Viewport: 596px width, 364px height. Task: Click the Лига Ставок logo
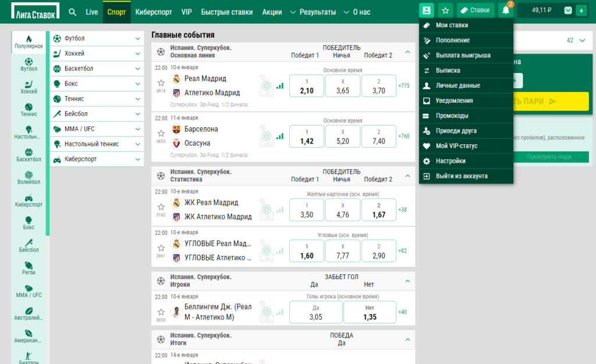point(36,11)
